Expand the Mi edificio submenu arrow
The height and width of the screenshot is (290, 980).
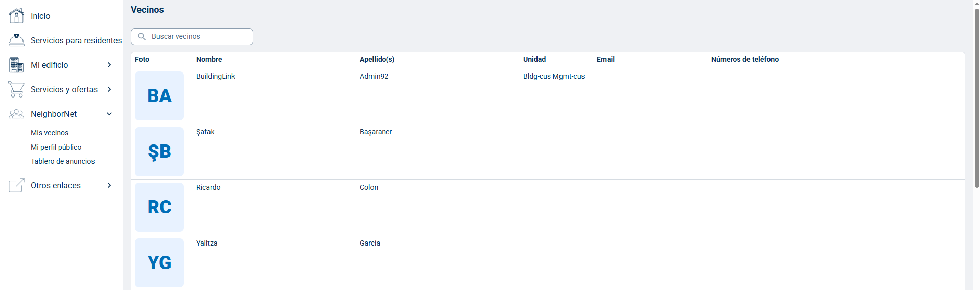(109, 65)
